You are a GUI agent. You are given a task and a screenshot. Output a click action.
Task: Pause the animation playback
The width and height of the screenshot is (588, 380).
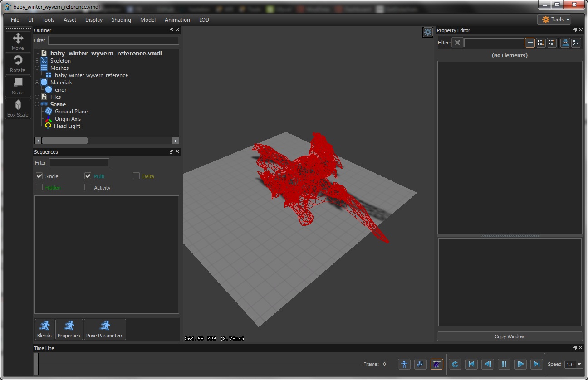(x=504, y=364)
